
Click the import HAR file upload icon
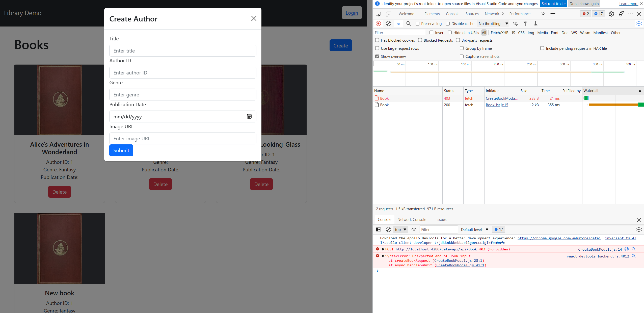click(525, 23)
